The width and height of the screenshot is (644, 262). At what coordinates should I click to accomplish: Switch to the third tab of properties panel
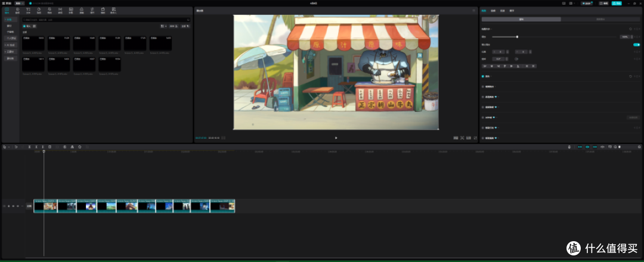point(502,10)
